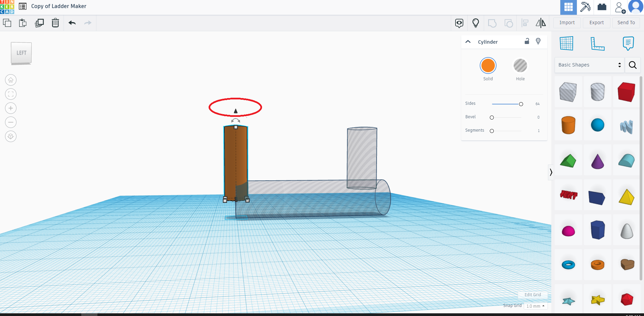The width and height of the screenshot is (644, 316).
Task: Select the yellow Pyramid shape
Action: click(627, 196)
